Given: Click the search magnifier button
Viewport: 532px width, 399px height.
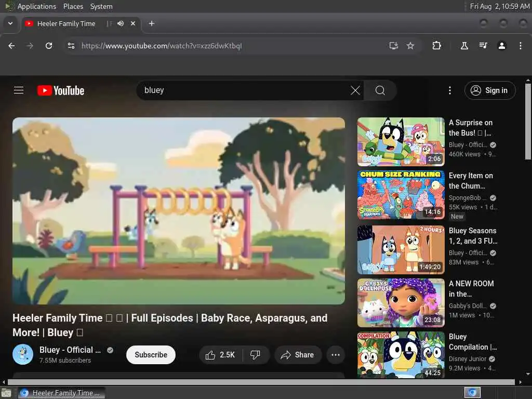Looking at the screenshot, I should coord(380,90).
